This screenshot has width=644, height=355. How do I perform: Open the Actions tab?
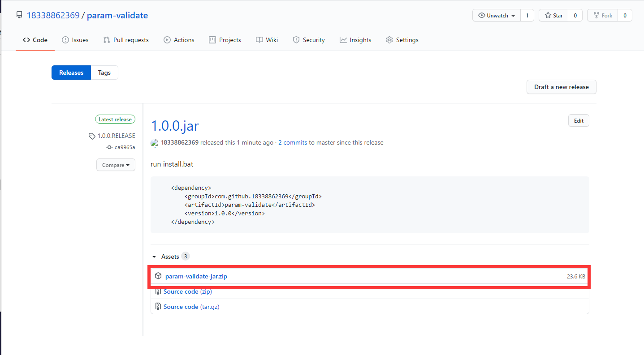point(179,40)
